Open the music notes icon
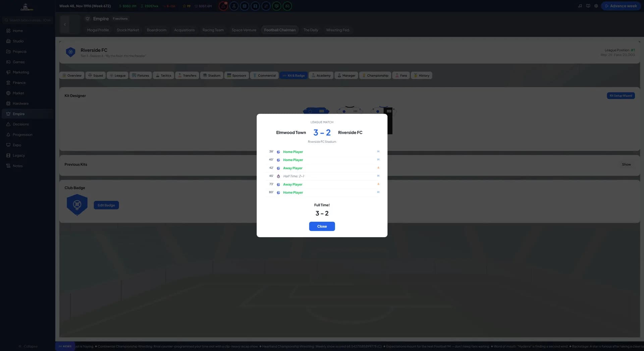This screenshot has width=644, height=351. point(580,6)
